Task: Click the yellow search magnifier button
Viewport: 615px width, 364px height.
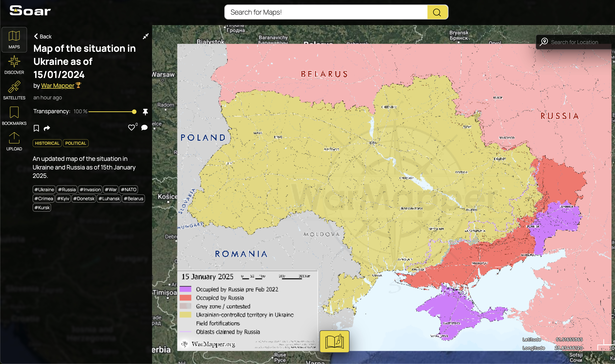Action: coord(437,12)
